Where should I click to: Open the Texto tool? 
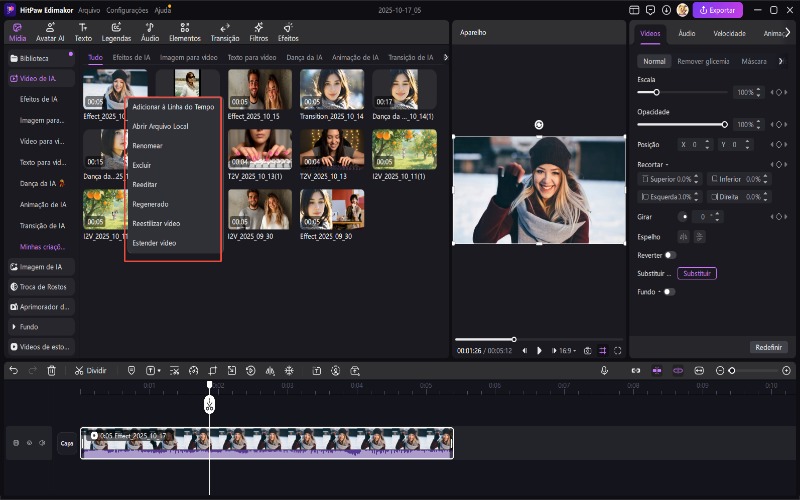(83, 32)
